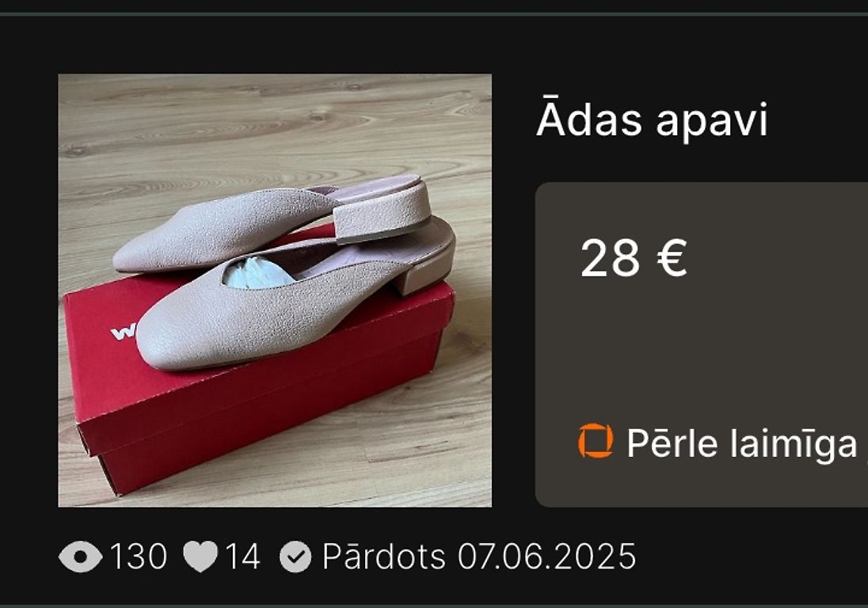Click the block heel of lower shoe
868x608 pixels.
click(422, 272)
